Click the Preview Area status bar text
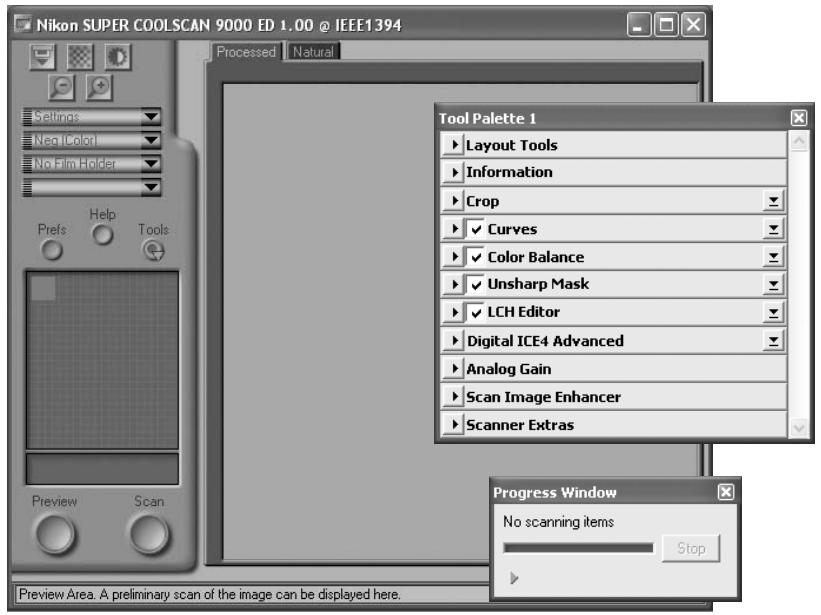The height and width of the screenshot is (615, 821). 209,595
